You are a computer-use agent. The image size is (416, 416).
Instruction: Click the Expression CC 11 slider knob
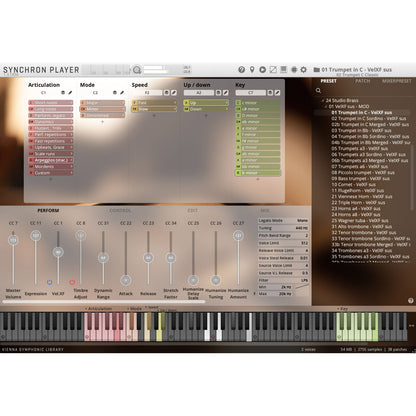[35, 235]
